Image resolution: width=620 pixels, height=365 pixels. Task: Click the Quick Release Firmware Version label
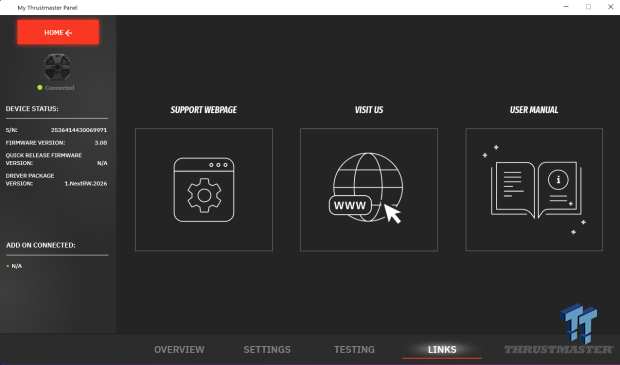[x=44, y=159]
